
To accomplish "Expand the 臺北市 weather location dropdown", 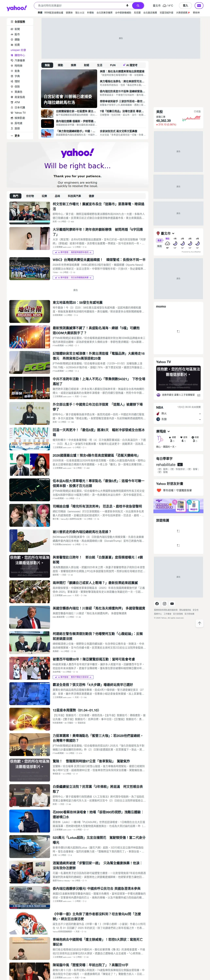I will pyautogui.click(x=165, y=233).
